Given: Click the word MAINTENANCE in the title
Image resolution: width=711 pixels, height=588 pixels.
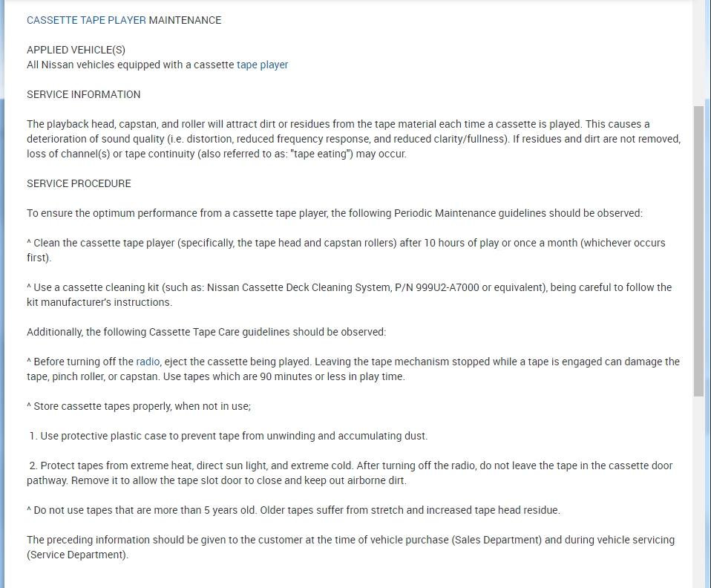Looking at the screenshot, I should tap(185, 20).
